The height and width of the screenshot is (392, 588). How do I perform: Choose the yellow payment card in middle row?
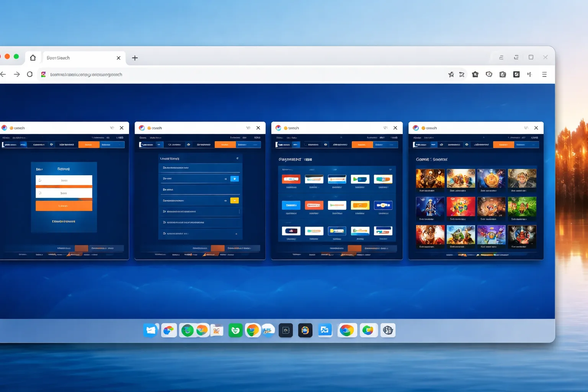(360, 205)
